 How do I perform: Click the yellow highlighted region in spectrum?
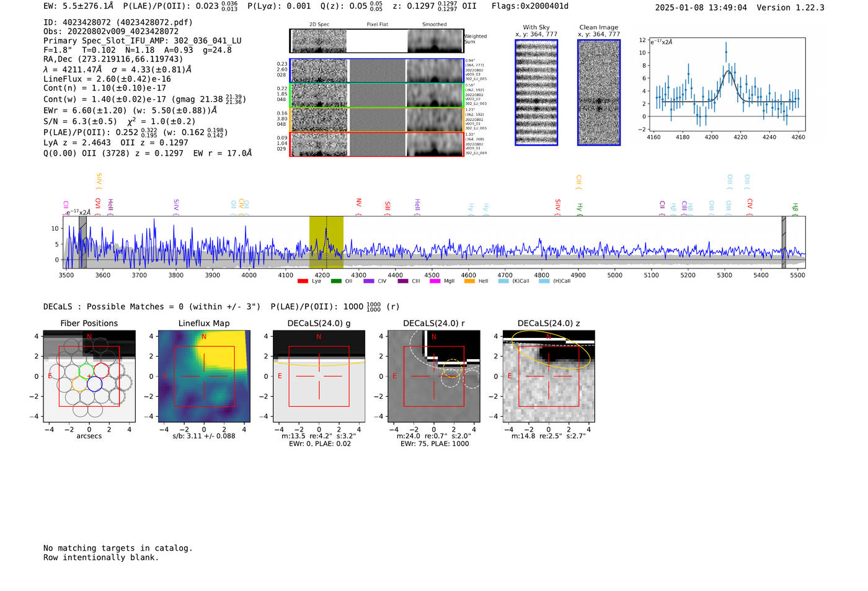(x=326, y=242)
